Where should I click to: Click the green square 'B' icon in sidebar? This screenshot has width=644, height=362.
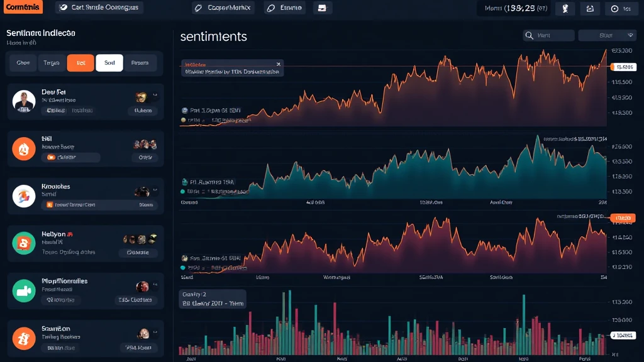[x=24, y=243]
